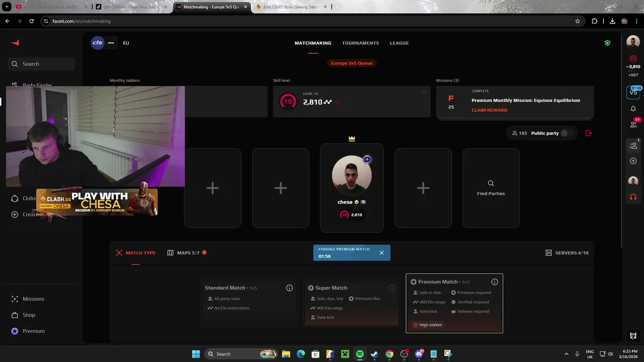644x362 pixels.
Task: Click the green anti-cheat shield icon
Action: click(x=607, y=43)
